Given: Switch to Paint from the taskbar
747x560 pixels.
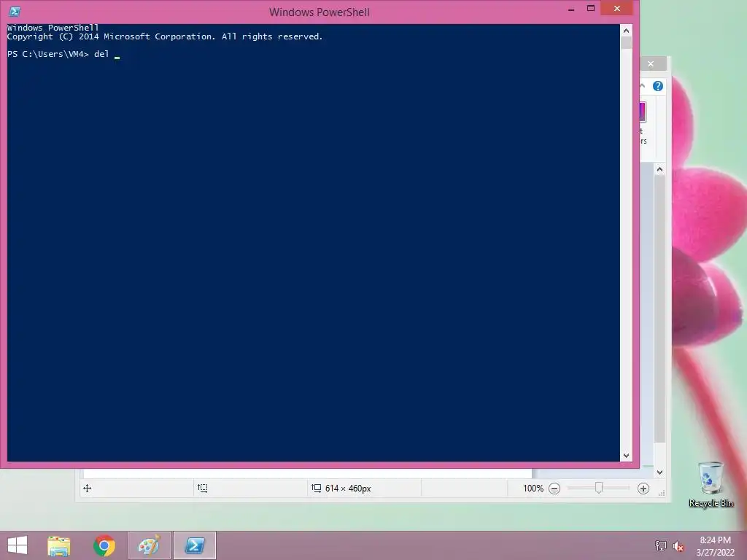Looking at the screenshot, I should coord(149,545).
